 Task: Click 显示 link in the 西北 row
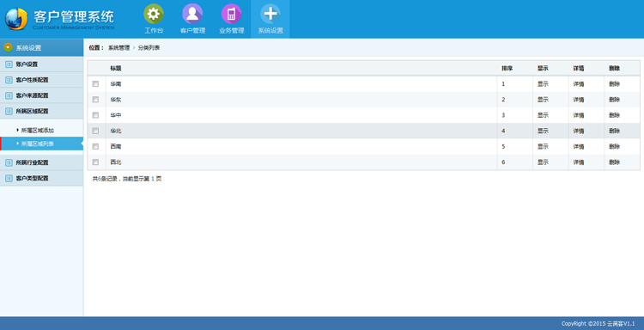(x=543, y=162)
